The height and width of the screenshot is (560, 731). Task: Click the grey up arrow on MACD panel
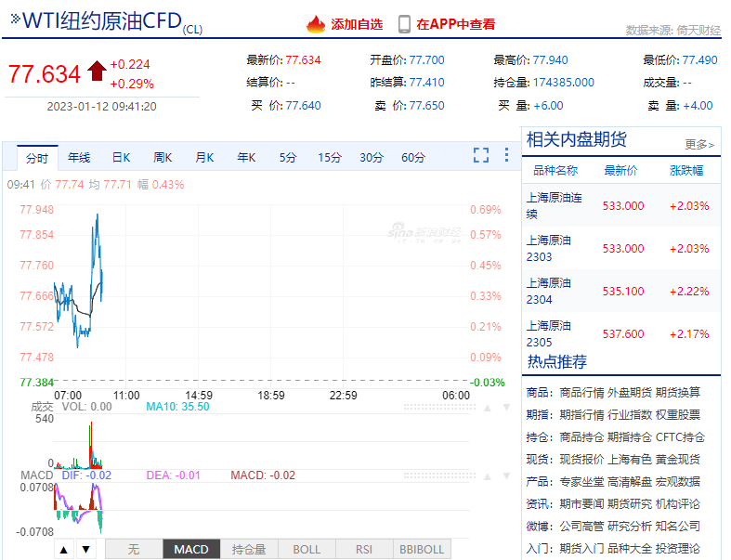pyautogui.click(x=488, y=476)
